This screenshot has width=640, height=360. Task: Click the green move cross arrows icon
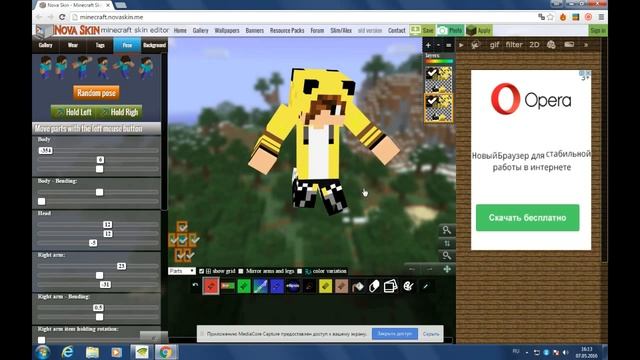click(x=447, y=269)
